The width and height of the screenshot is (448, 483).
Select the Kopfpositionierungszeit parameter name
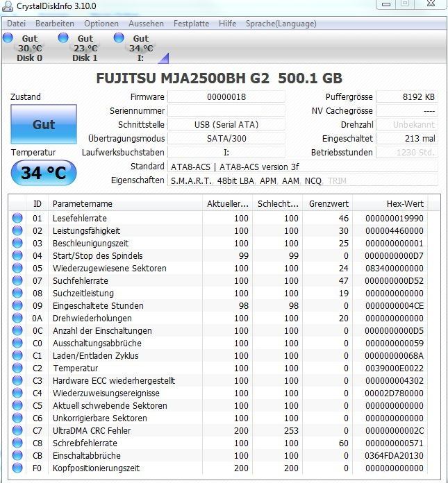pyautogui.click(x=96, y=468)
